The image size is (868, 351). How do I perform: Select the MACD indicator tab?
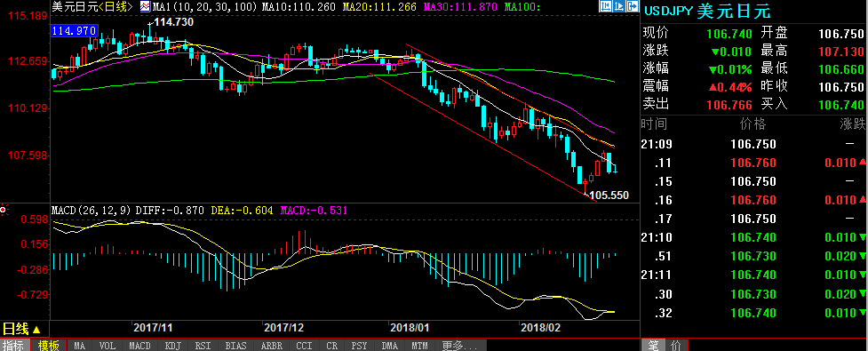click(x=139, y=346)
